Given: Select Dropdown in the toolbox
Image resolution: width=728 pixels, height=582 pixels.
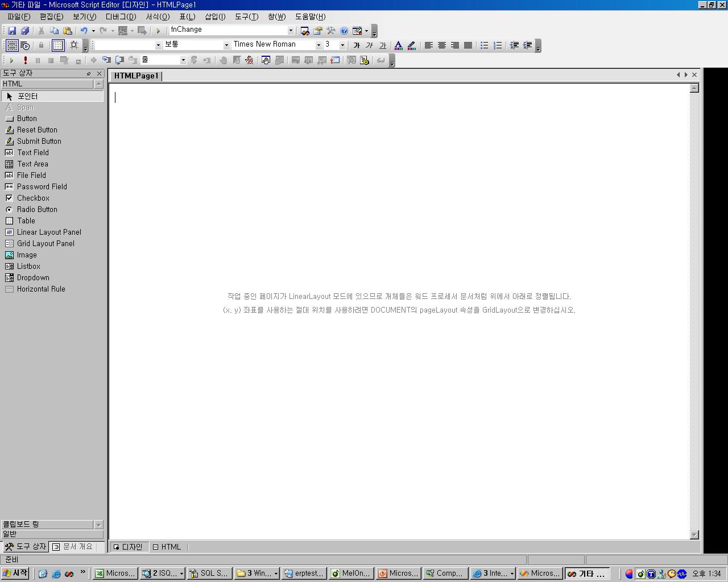Looking at the screenshot, I should (52, 278).
